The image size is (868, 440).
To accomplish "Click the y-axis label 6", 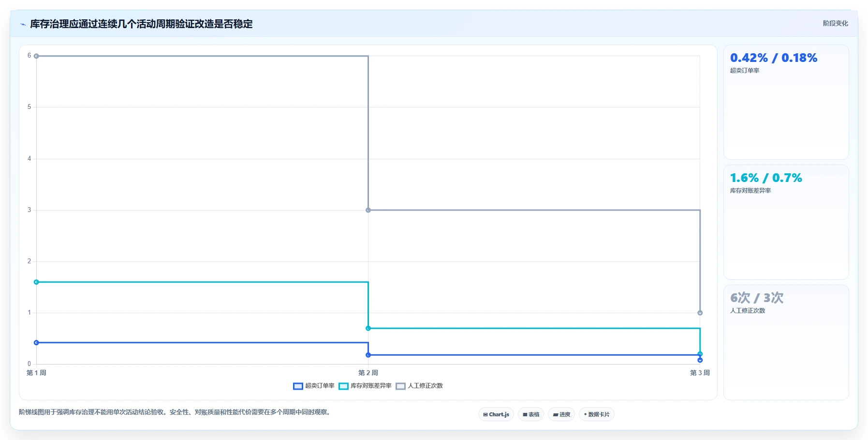I will (x=29, y=56).
